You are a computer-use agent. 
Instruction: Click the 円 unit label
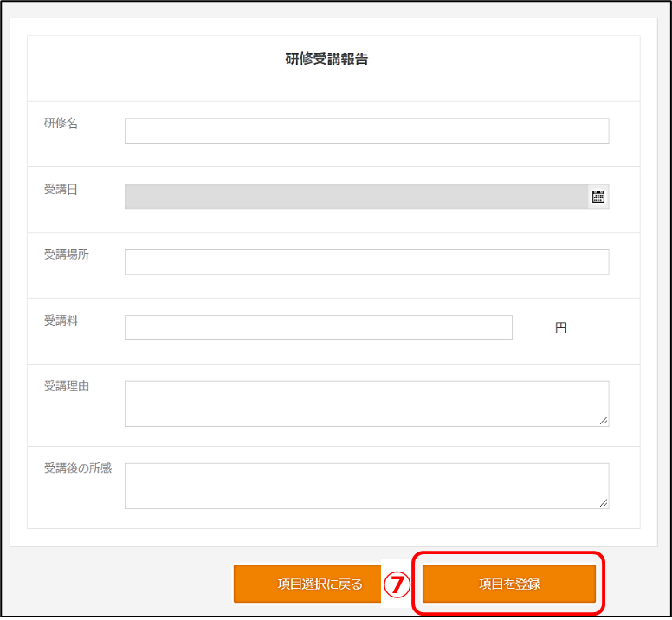pos(560,328)
